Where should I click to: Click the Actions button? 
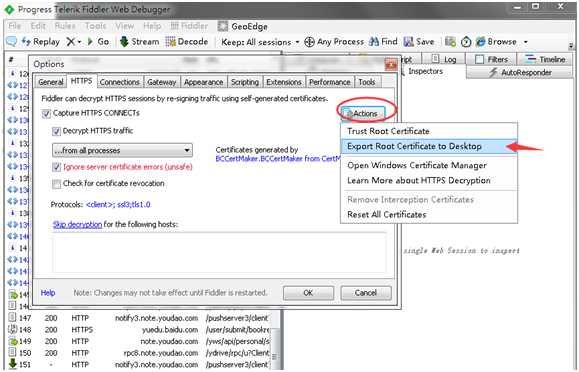pos(363,113)
